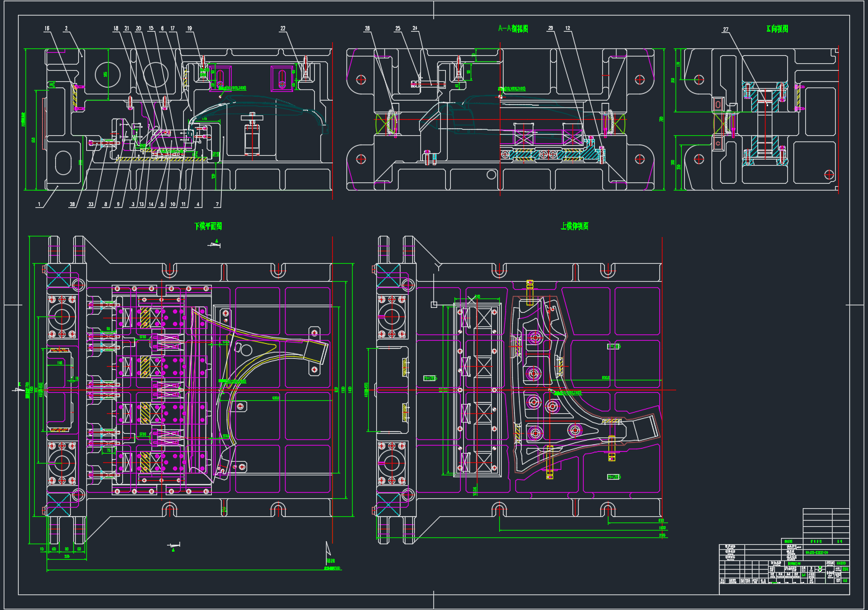Select part number 1 callout label
This screenshot has width=868, height=610.
[38, 204]
